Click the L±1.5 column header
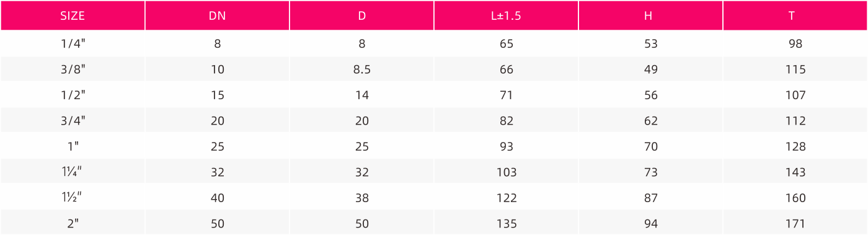This screenshot has height=235, width=868. [507, 16]
